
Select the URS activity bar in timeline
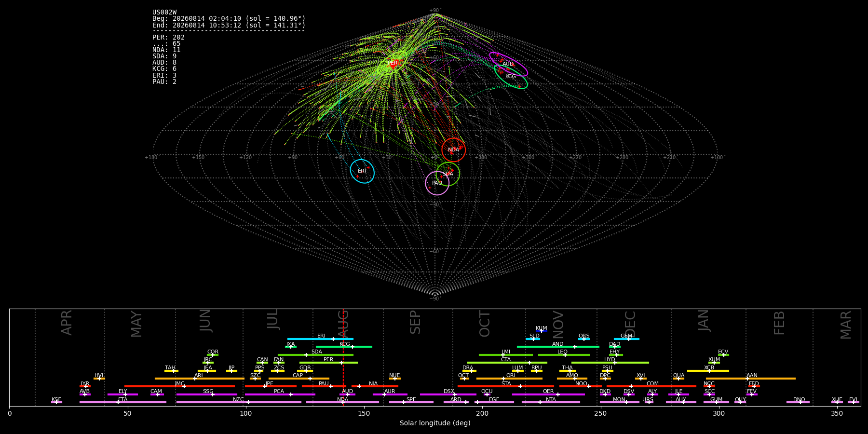pos(649,402)
